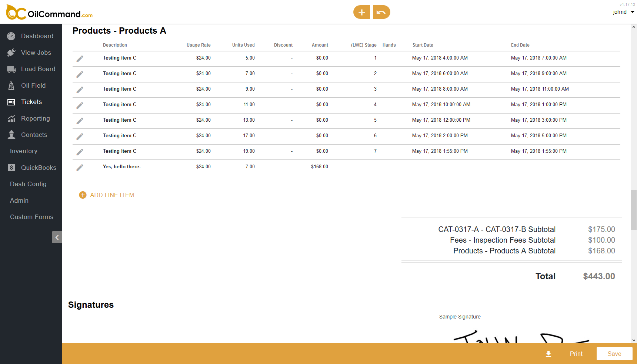Edit the stage 5 Testing item C row
637x364 pixels.
[x=80, y=121]
